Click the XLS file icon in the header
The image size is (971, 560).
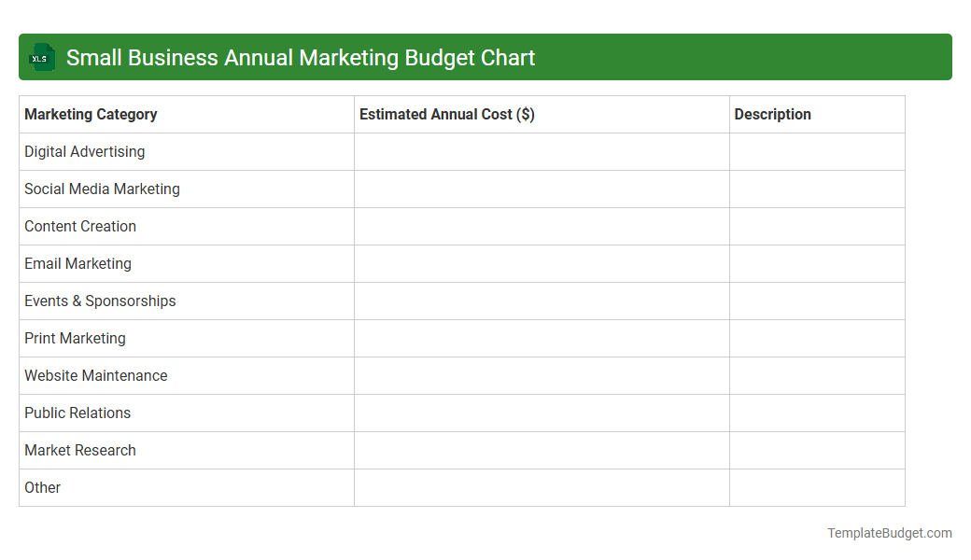point(41,57)
